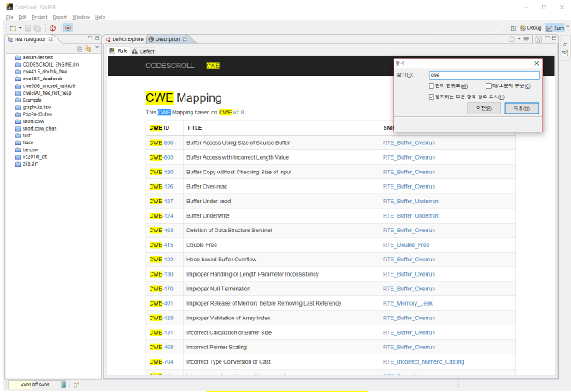Click the New project toolbar icon
Image resolution: width=571 pixels, height=392 pixels.
pos(13,28)
